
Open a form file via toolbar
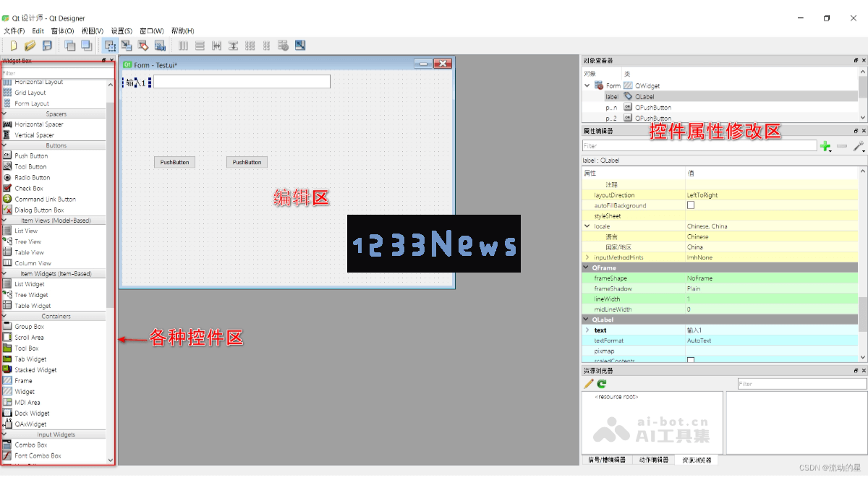tap(30, 46)
